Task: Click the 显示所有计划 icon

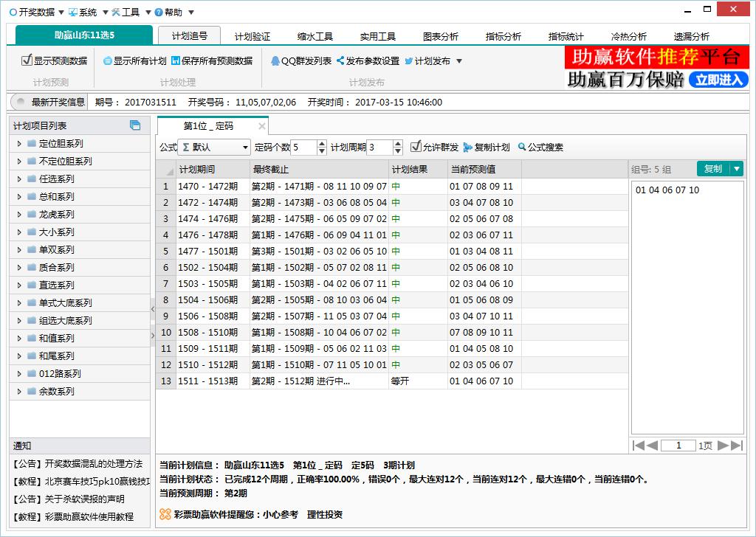Action: 108,61
